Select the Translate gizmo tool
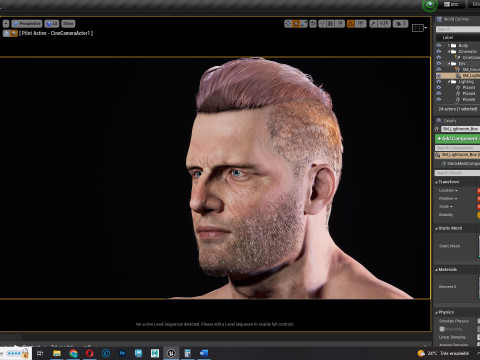 288,24
